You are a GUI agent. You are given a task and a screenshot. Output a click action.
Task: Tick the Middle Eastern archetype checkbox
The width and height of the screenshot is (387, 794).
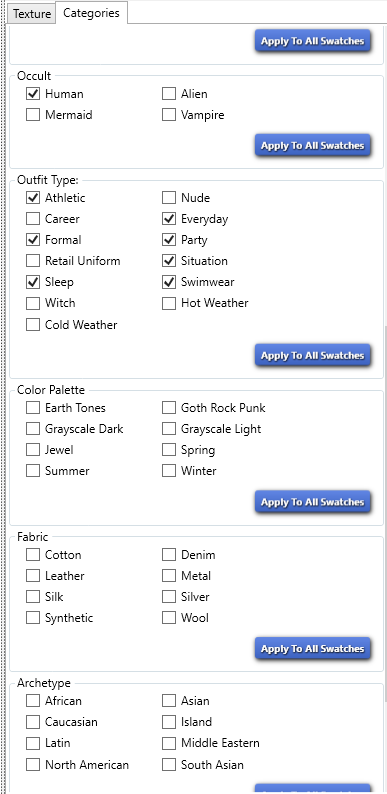point(169,743)
